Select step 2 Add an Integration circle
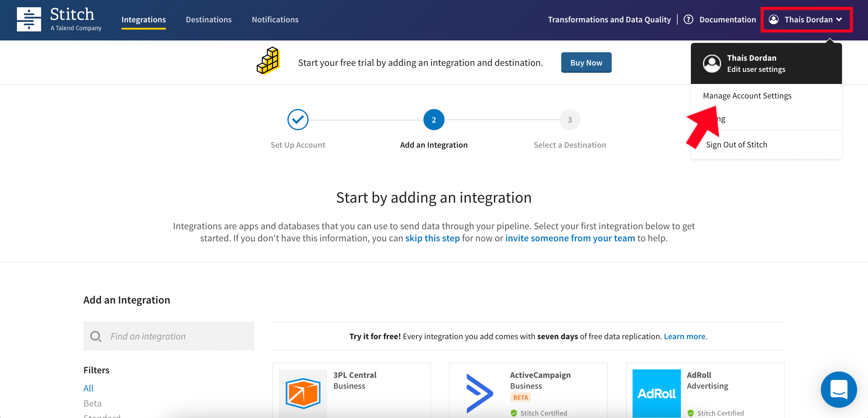The width and height of the screenshot is (868, 418). (x=433, y=120)
